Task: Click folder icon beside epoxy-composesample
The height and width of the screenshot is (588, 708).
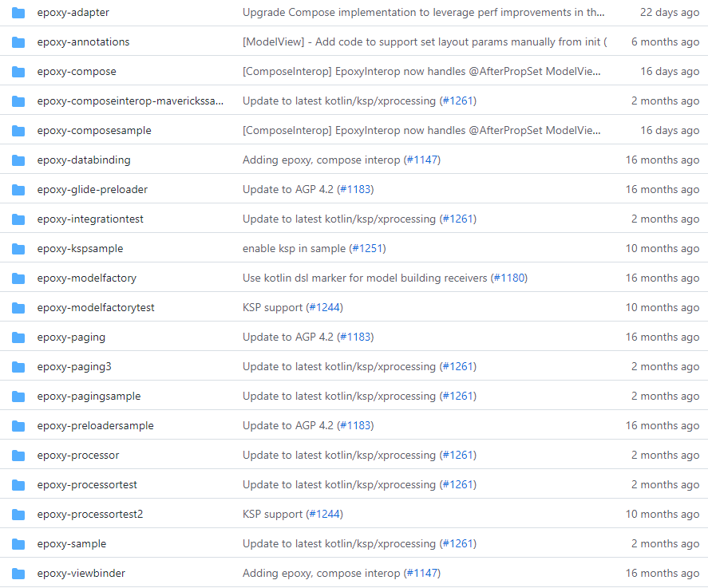Action: pos(18,131)
